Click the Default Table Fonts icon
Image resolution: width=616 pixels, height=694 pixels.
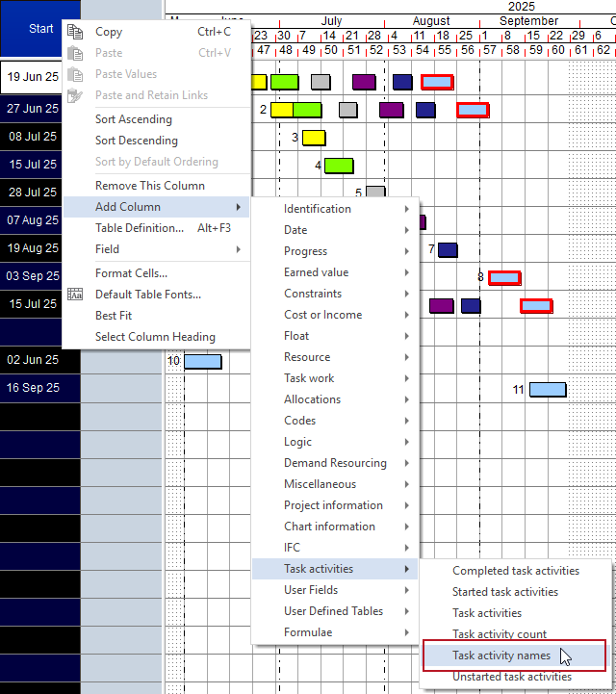[75, 295]
